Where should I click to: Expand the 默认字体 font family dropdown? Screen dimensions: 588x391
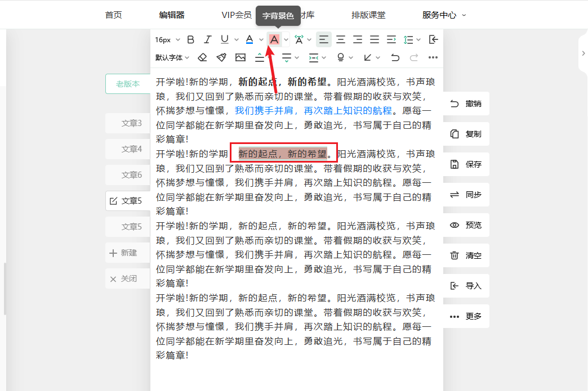(172, 57)
